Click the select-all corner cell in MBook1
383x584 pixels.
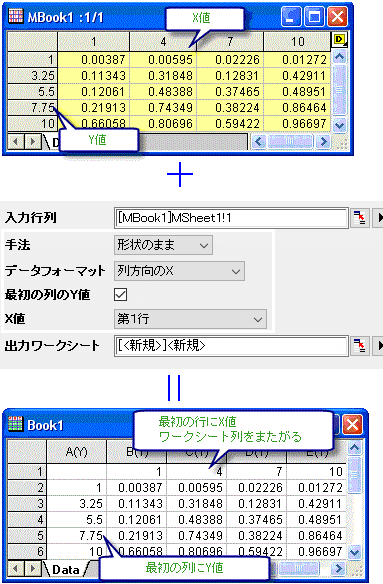click(32, 41)
